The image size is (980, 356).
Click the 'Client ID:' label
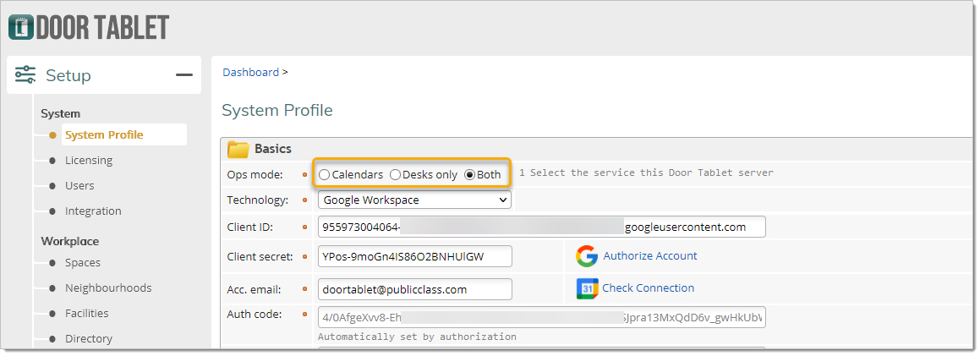(250, 227)
